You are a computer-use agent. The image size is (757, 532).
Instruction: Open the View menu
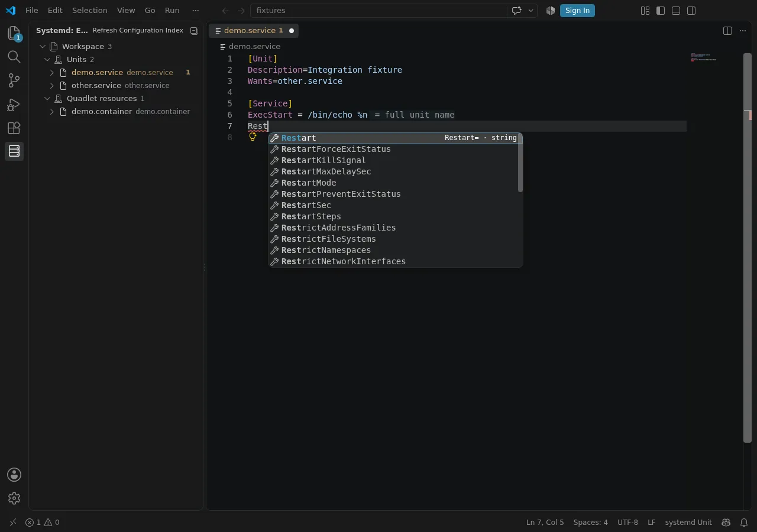tap(126, 11)
